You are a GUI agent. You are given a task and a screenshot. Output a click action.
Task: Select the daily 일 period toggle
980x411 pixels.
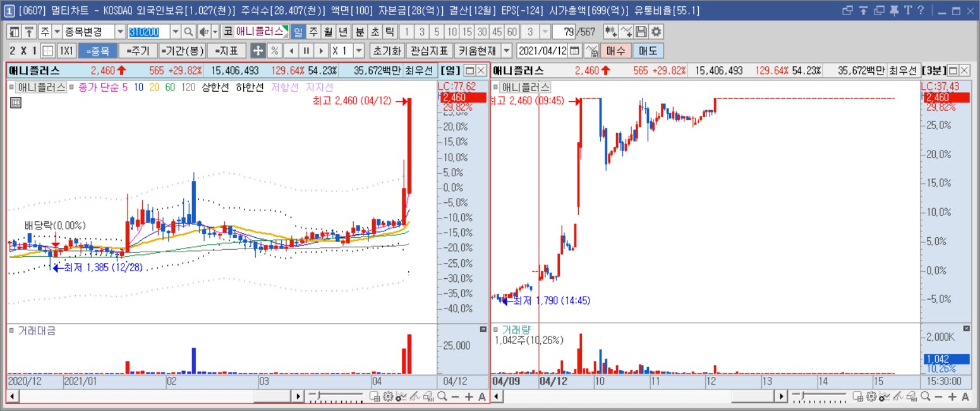coord(298,32)
